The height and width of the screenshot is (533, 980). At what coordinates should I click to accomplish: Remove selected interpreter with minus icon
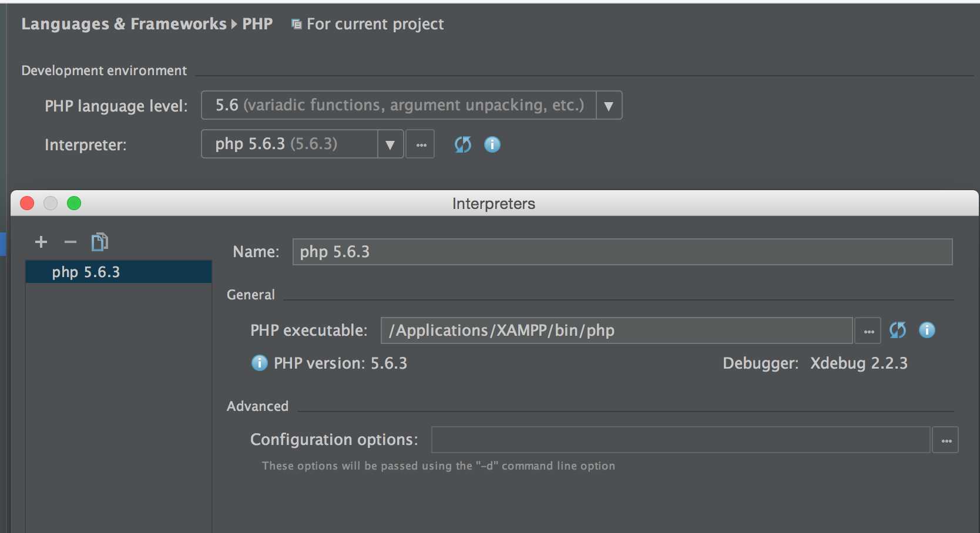coord(71,242)
